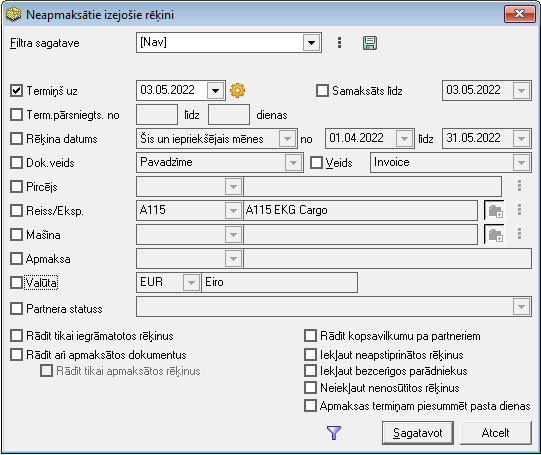Image resolution: width=541 pixels, height=455 pixels.
Task: Tick Rādīt kopsavilkumu pa partneriem checkbox
Action: (x=310, y=336)
